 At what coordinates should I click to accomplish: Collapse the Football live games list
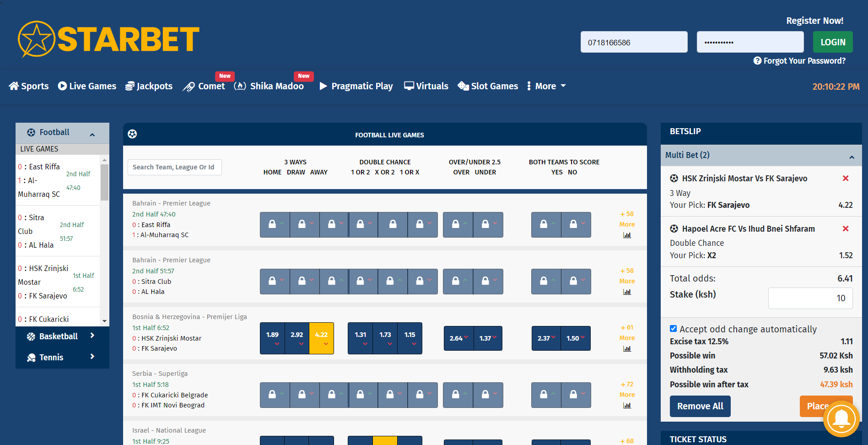[92, 134]
